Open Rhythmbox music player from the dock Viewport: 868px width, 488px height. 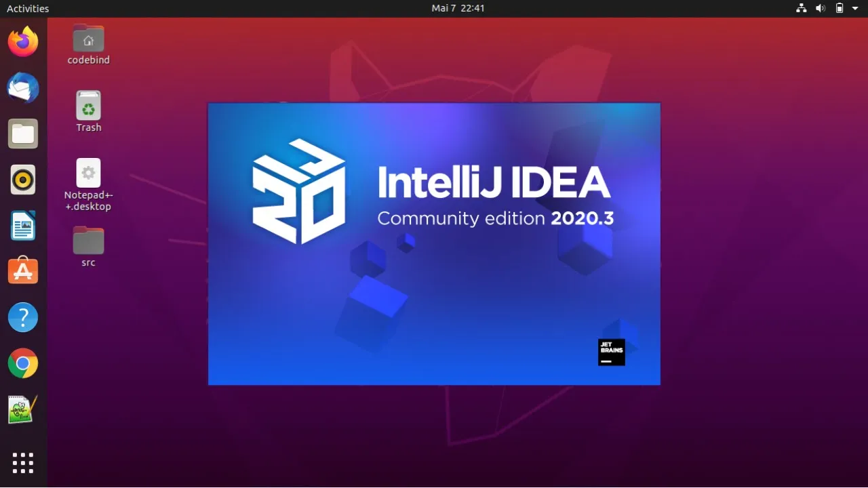pos(23,180)
